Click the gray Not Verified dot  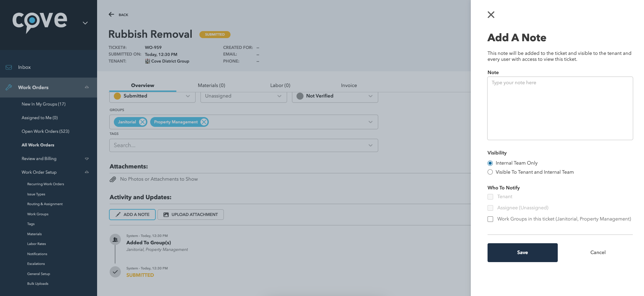(x=300, y=96)
